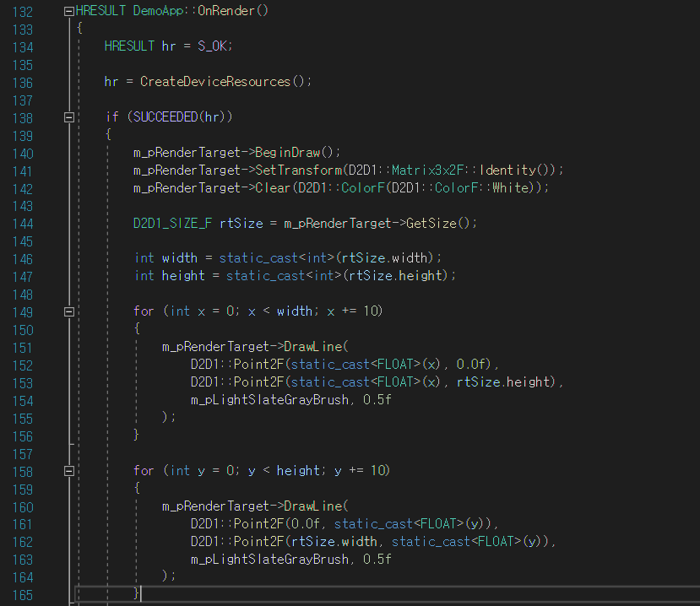Click Matrix3x2F identifier on line 141
The image size is (700, 606).
tap(427, 170)
